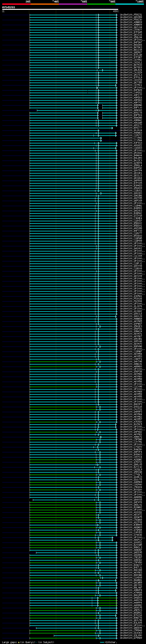The height and width of the screenshot is (644, 146).
Task: Select hit label UniRef100_Q29DY4
Action: pyautogui.click(x=131, y=163)
